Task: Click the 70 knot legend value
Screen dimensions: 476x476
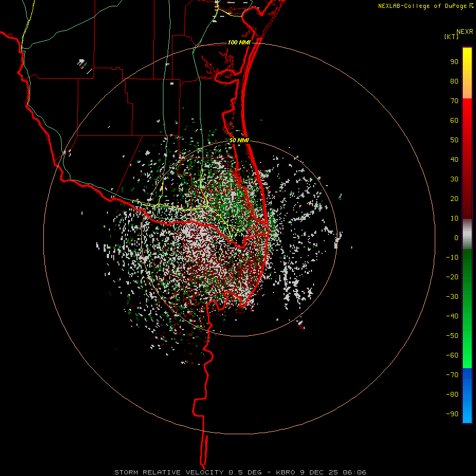Action: [454, 101]
